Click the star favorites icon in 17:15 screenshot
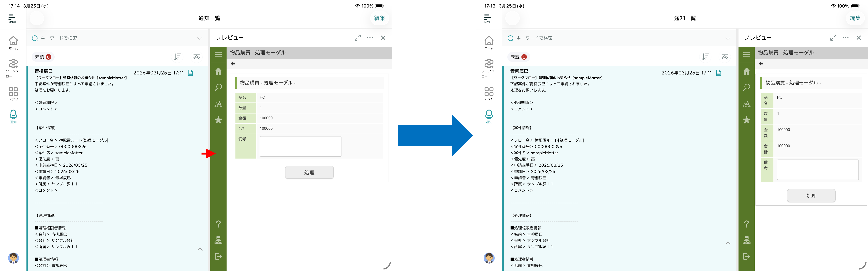 (x=747, y=120)
